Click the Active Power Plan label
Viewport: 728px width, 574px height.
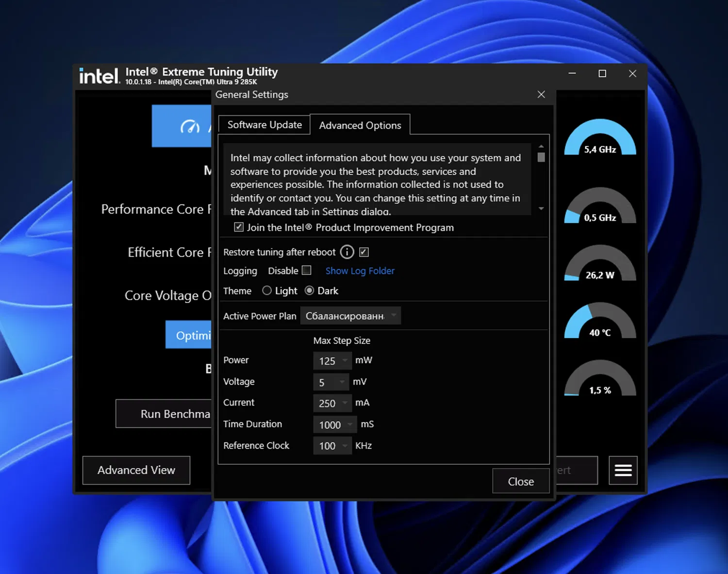pyautogui.click(x=260, y=316)
